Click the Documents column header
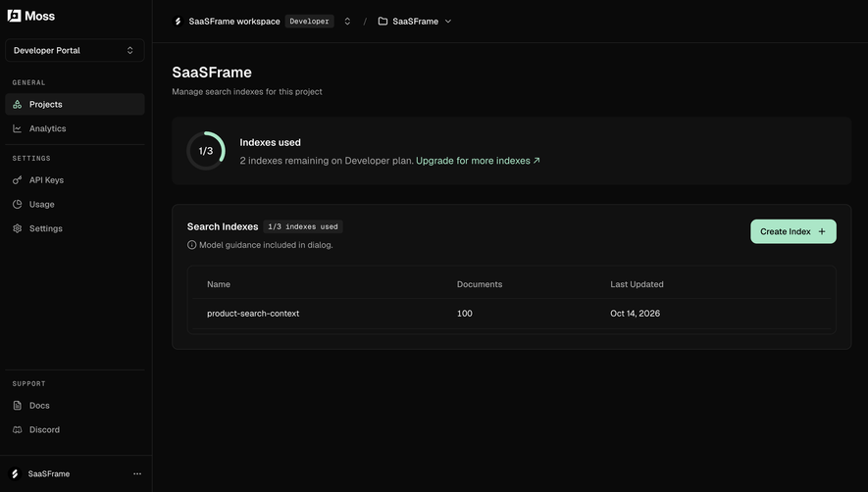Image resolution: width=868 pixels, height=492 pixels. pos(480,284)
